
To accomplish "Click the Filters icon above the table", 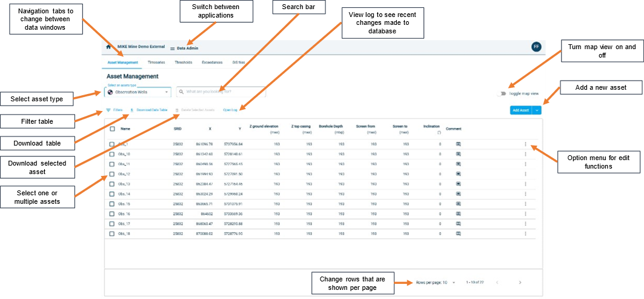I will [108, 110].
